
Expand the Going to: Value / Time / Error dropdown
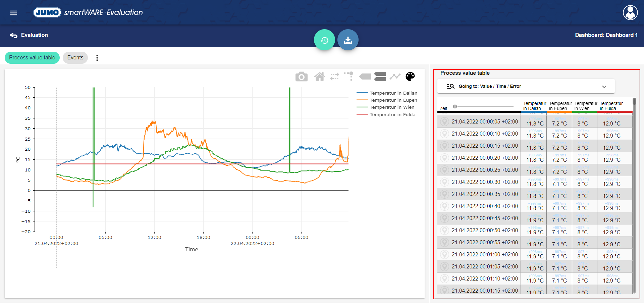pos(526,86)
